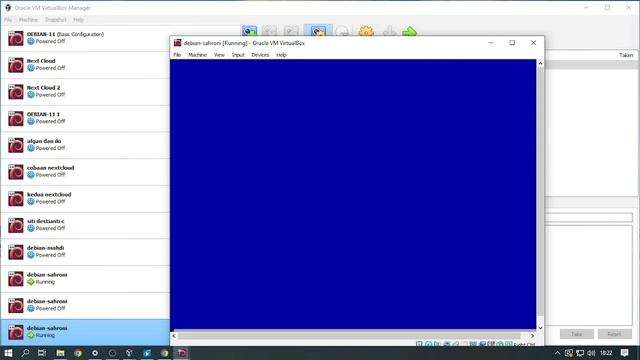Open File menu in the debian-sahroni VM window
The width and height of the screenshot is (640, 360).
click(x=177, y=55)
